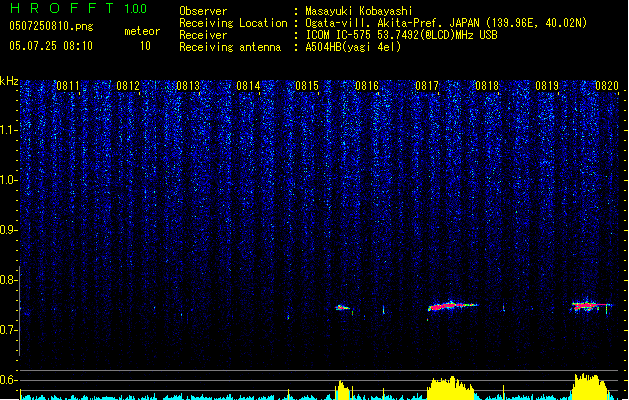Image resolution: width=629 pixels, height=400 pixels.
Task: Click the long red meteor echo near 0817
Action: pyautogui.click(x=452, y=306)
